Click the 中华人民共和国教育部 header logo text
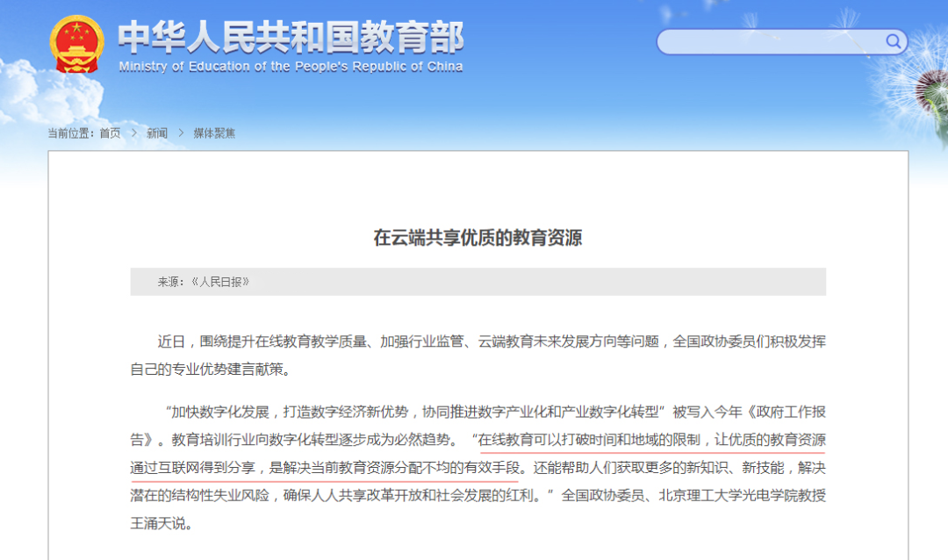 tap(291, 37)
